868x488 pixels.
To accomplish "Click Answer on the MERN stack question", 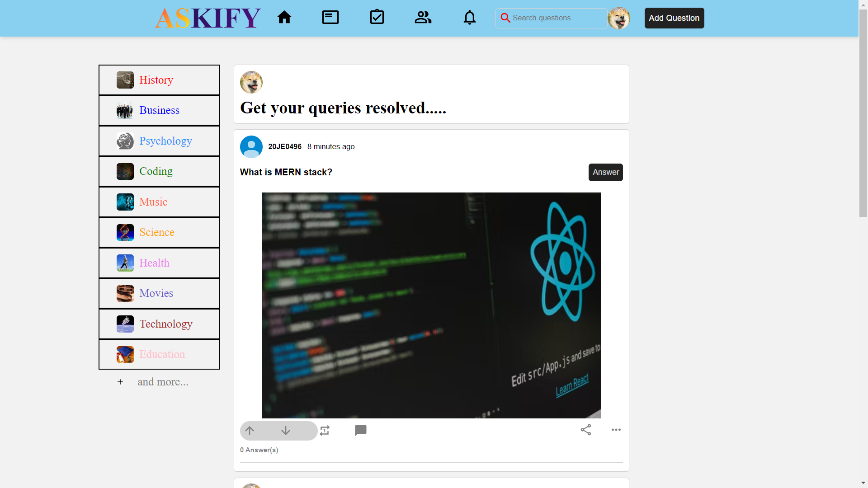I will (605, 172).
